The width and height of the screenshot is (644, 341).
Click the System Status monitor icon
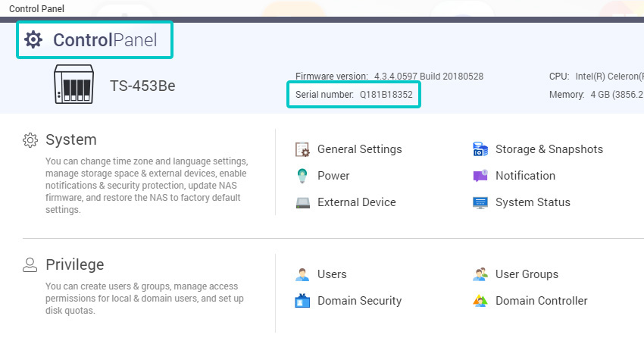click(480, 202)
